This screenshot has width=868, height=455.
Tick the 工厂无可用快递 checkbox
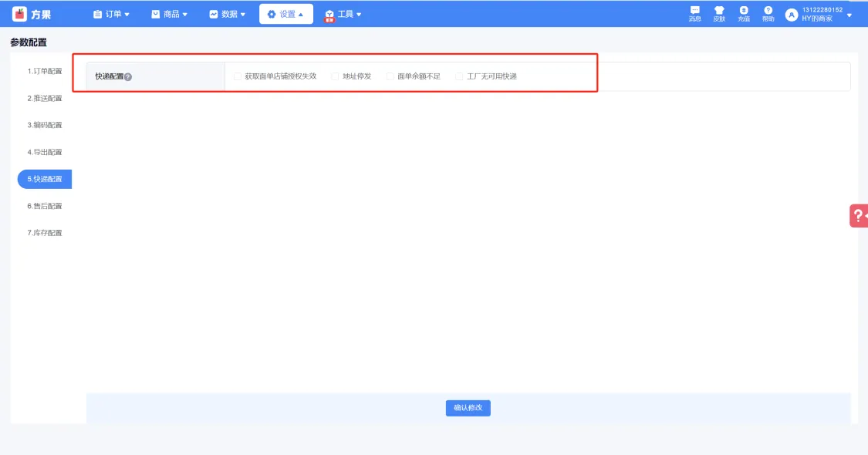click(460, 76)
